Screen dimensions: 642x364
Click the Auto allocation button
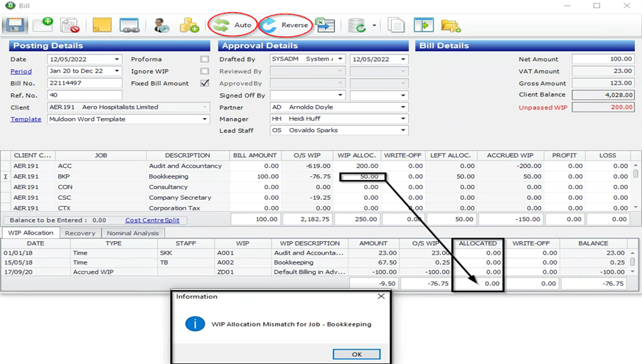[232, 25]
